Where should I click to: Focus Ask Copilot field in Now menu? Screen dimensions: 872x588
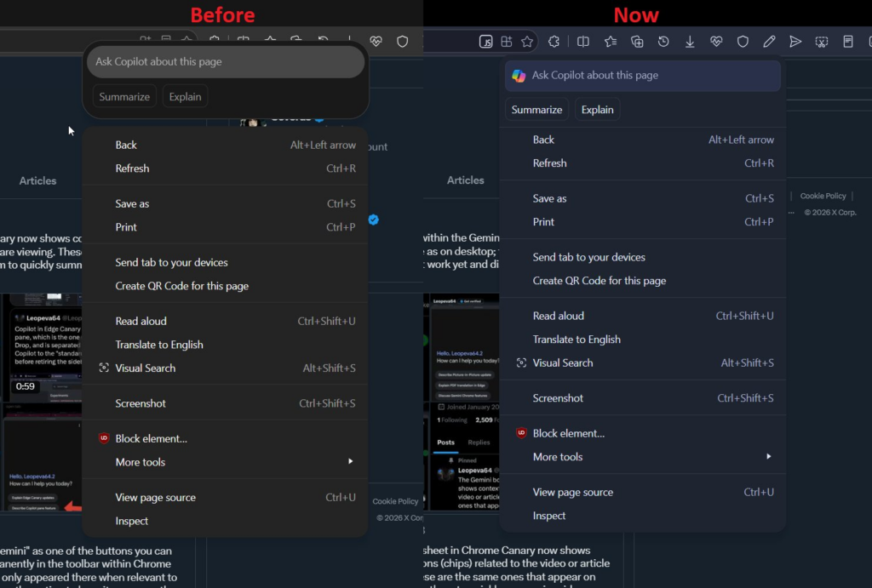(643, 76)
